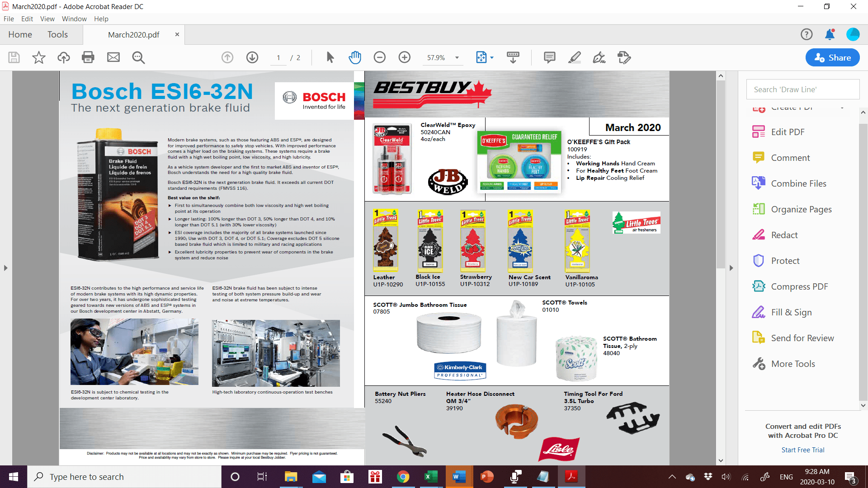Activate the Hand pan tool

point(355,57)
